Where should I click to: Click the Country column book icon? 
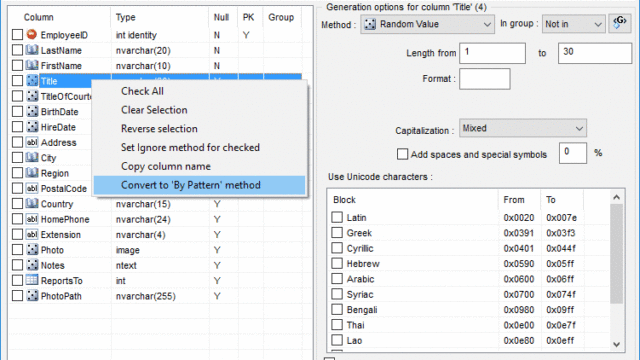click(x=32, y=204)
